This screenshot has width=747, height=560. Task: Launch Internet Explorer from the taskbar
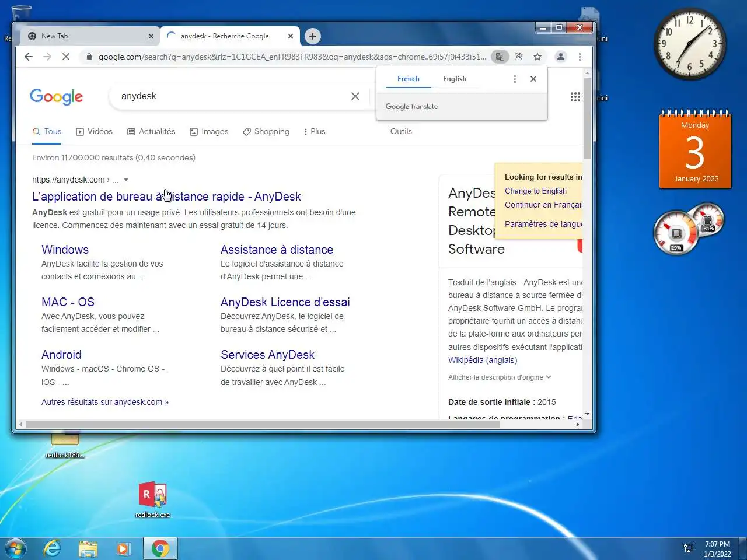(52, 548)
